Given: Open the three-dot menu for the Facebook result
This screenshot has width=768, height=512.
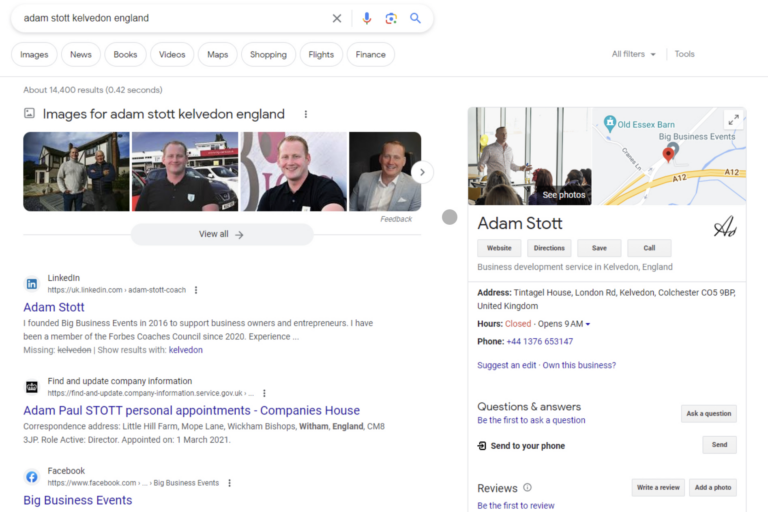Looking at the screenshot, I should pos(229,483).
